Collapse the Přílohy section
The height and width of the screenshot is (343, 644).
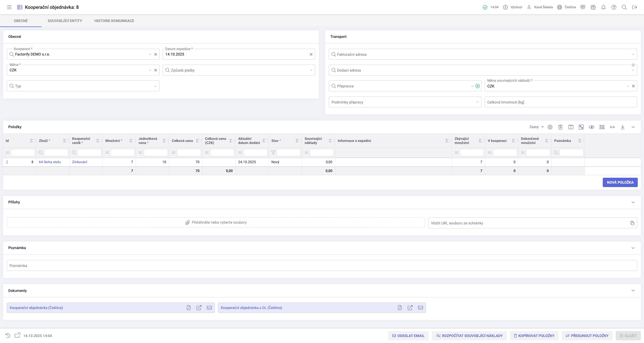[x=633, y=202]
